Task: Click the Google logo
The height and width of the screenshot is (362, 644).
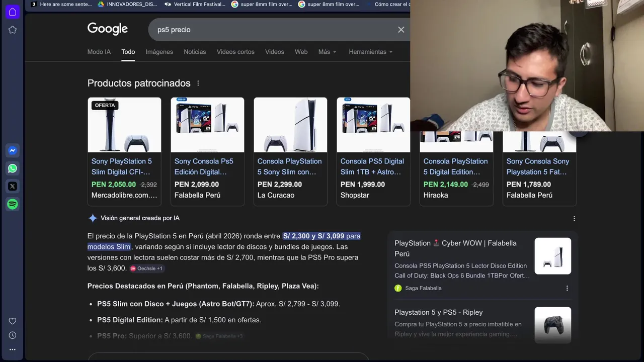Action: click(108, 29)
